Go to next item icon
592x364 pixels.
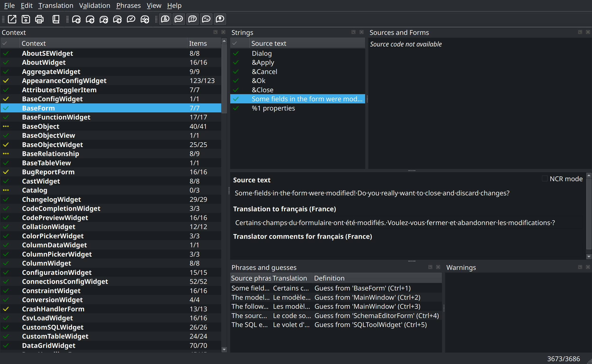(90, 19)
